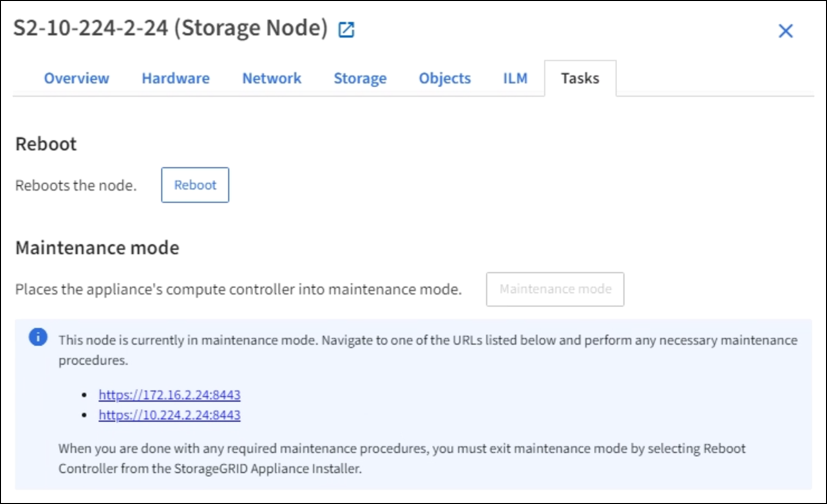
Task: Click the "Places the appliance's compute controller" description
Action: [x=238, y=289]
